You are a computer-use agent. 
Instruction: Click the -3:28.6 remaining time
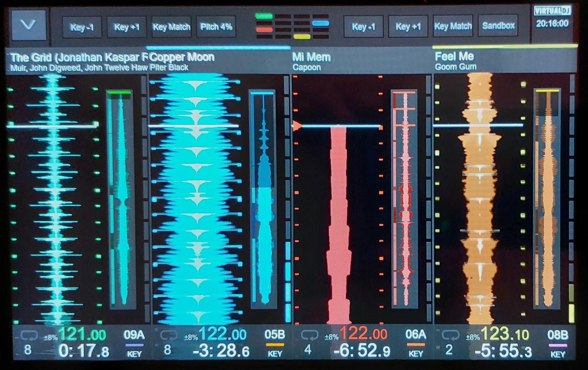point(221,351)
